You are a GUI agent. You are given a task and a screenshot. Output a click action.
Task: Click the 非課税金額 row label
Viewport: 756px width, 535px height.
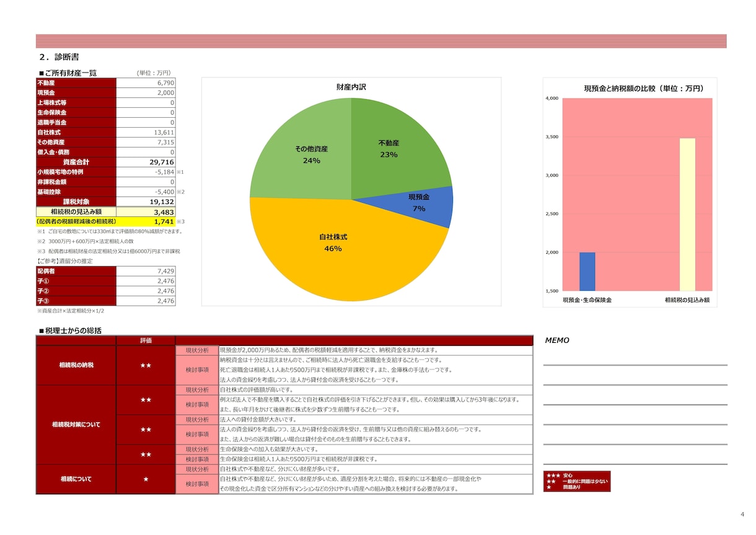[x=76, y=182]
